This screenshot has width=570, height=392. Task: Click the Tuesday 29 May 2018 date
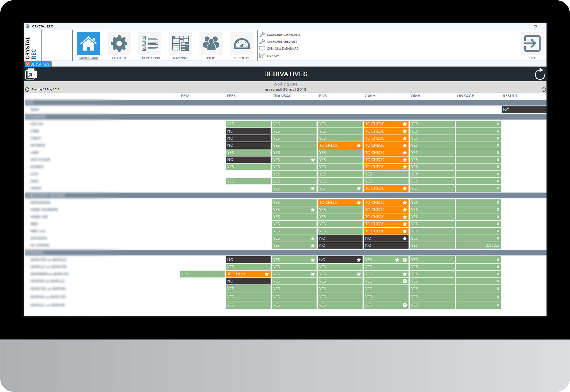coord(45,90)
